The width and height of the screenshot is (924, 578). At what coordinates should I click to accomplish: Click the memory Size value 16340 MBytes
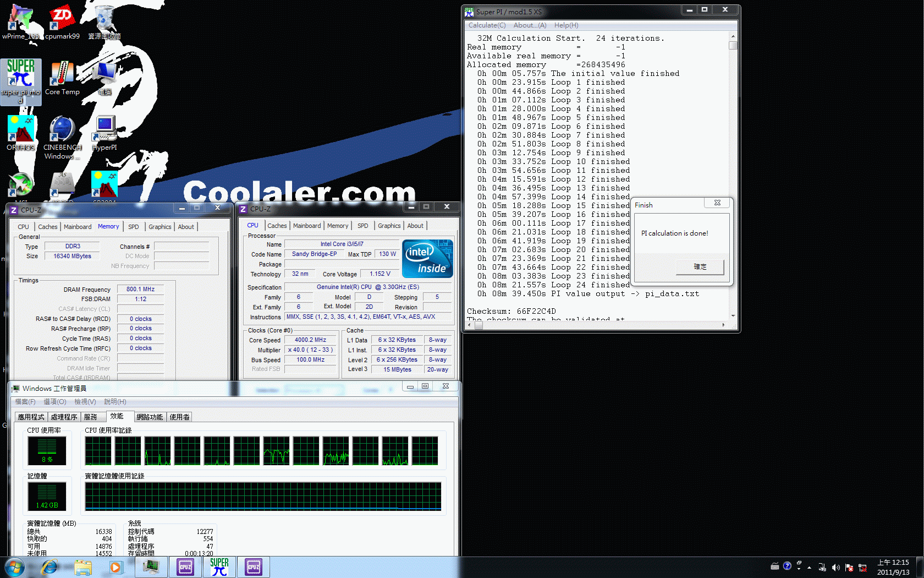click(x=73, y=256)
